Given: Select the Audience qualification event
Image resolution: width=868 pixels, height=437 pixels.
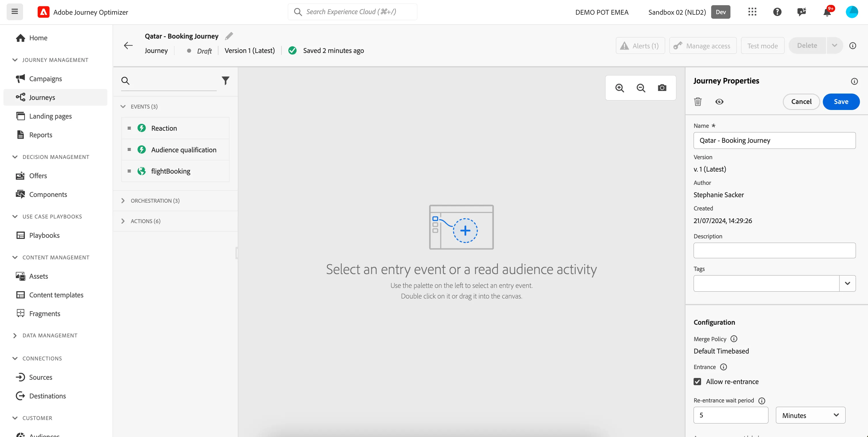Looking at the screenshot, I should pyautogui.click(x=175, y=150).
